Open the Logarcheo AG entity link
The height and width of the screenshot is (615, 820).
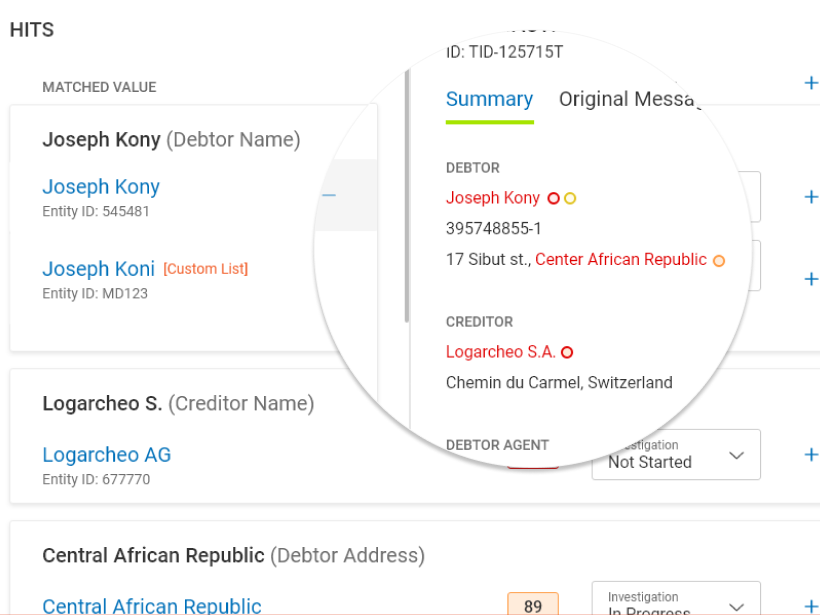click(106, 455)
